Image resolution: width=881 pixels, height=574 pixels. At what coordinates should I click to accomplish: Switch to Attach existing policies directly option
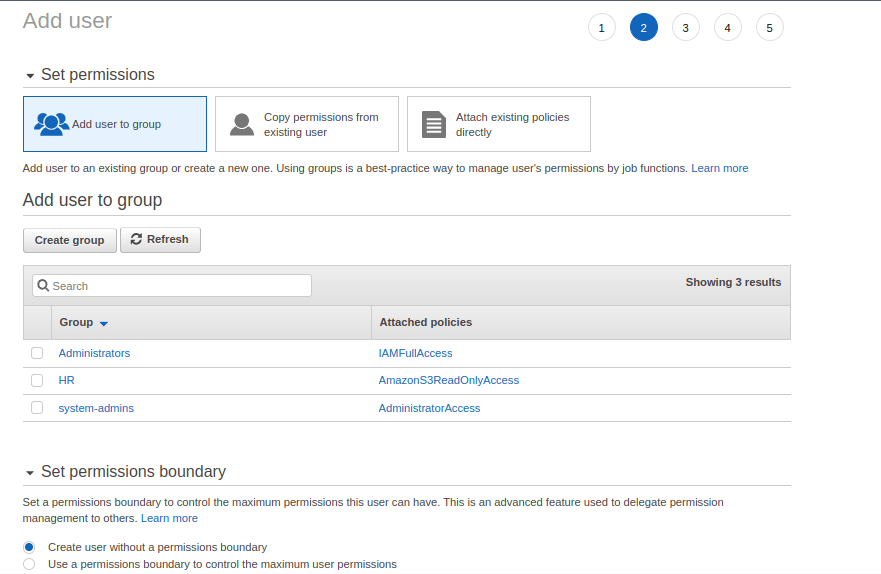pos(499,124)
